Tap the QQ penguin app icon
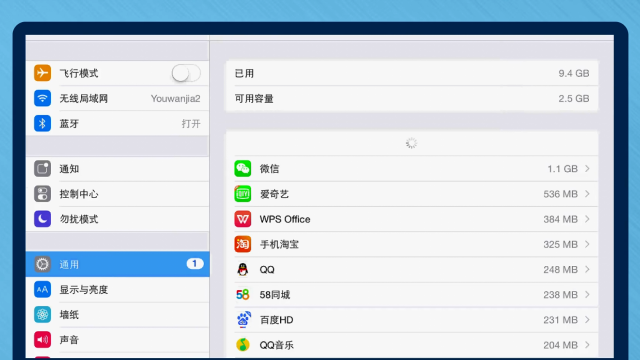Viewport: 640px width, 360px height. 243,269
